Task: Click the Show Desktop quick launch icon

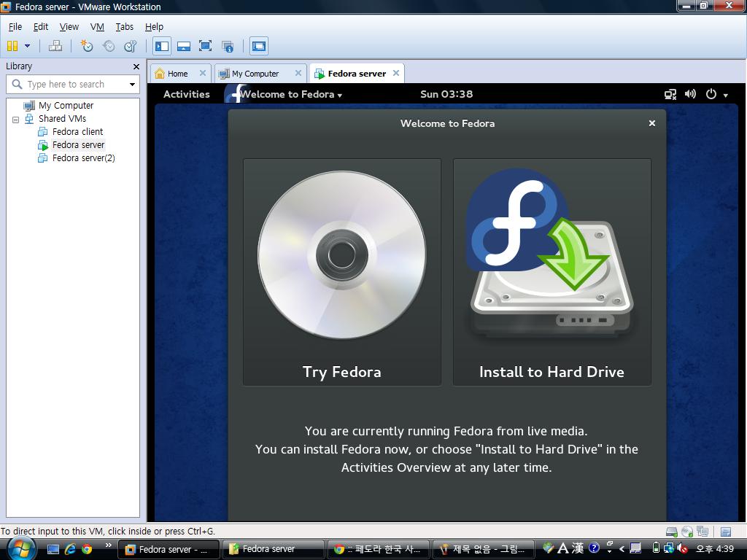Action: pyautogui.click(x=53, y=550)
